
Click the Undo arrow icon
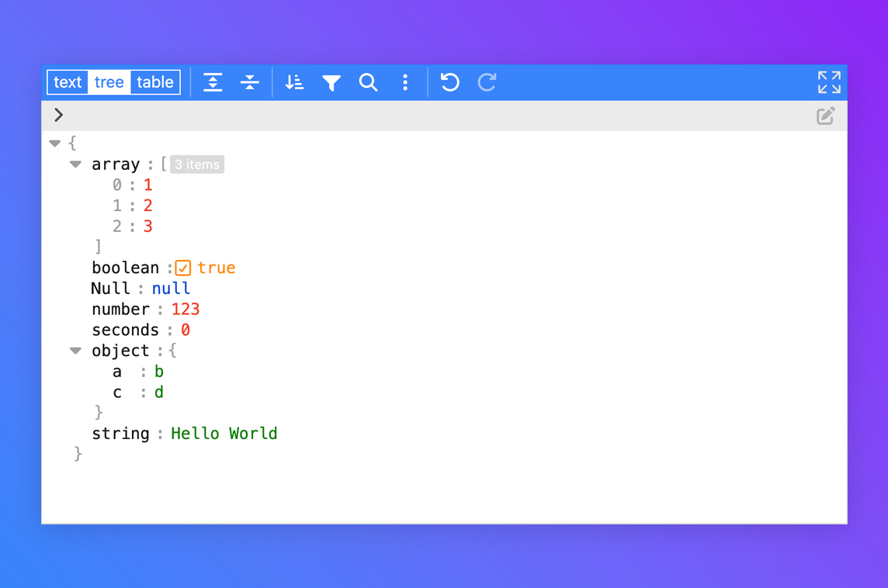(x=449, y=82)
